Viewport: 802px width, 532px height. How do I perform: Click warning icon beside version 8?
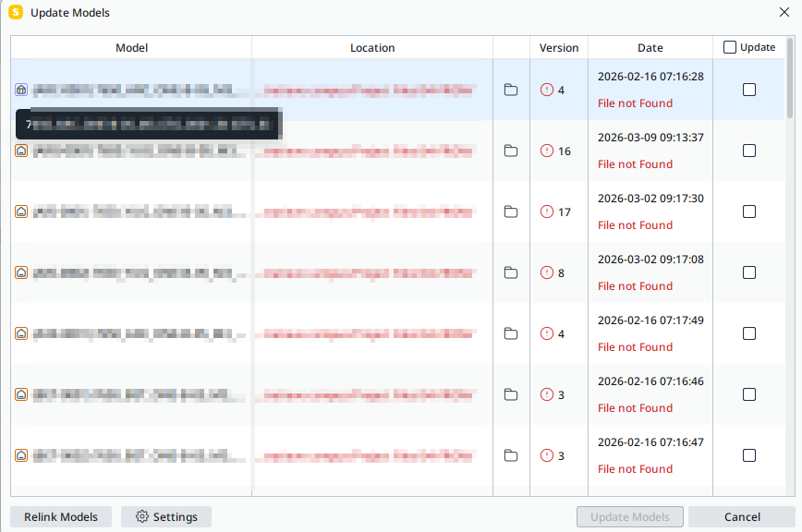547,272
